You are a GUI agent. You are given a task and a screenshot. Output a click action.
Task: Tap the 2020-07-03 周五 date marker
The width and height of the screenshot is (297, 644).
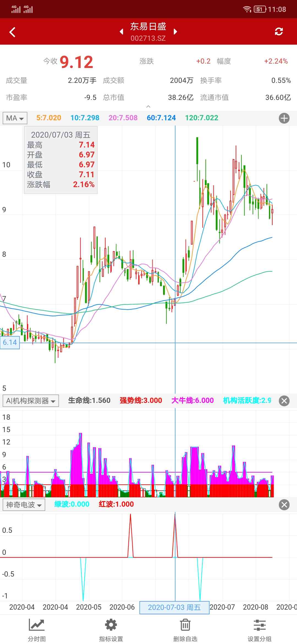point(174,607)
